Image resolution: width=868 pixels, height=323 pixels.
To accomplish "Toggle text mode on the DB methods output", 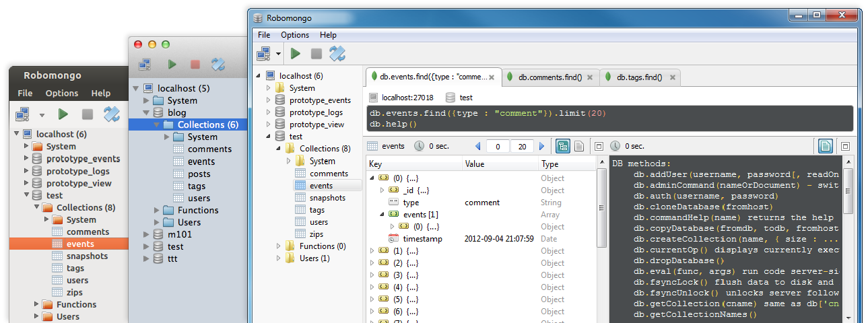I will click(826, 146).
